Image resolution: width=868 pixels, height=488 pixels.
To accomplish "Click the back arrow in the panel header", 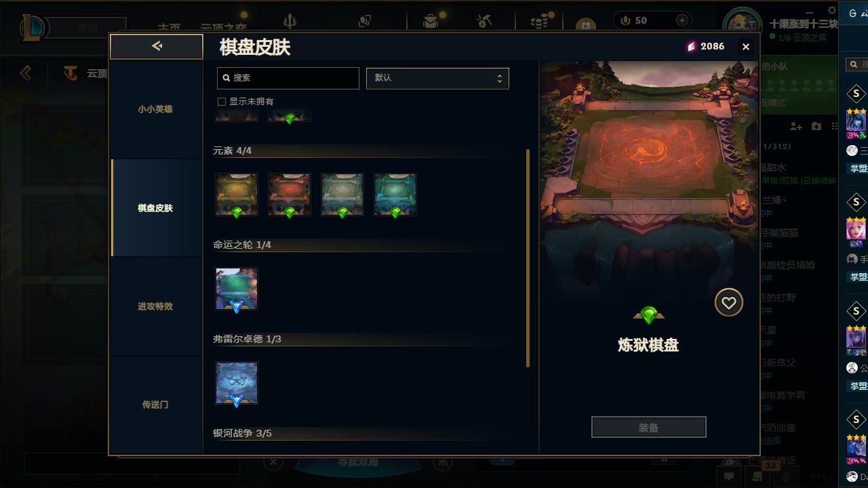I will (157, 46).
